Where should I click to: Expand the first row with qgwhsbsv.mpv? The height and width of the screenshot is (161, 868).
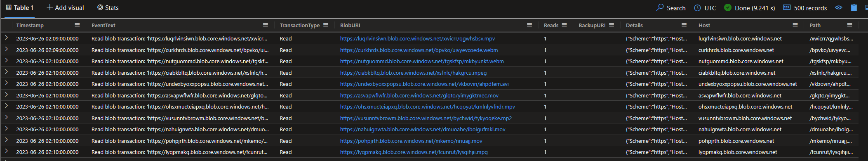pyautogui.click(x=6, y=38)
